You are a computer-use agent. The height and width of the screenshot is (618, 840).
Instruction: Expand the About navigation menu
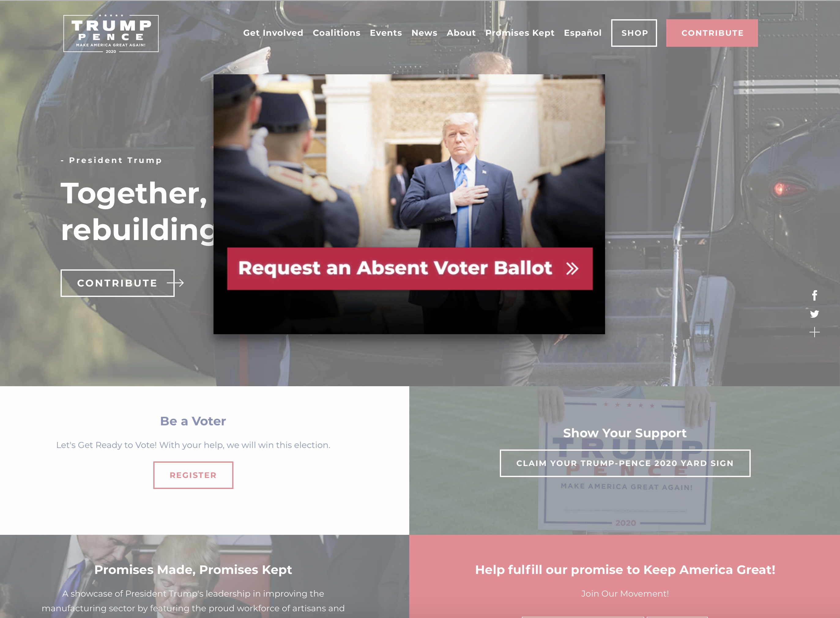point(461,33)
